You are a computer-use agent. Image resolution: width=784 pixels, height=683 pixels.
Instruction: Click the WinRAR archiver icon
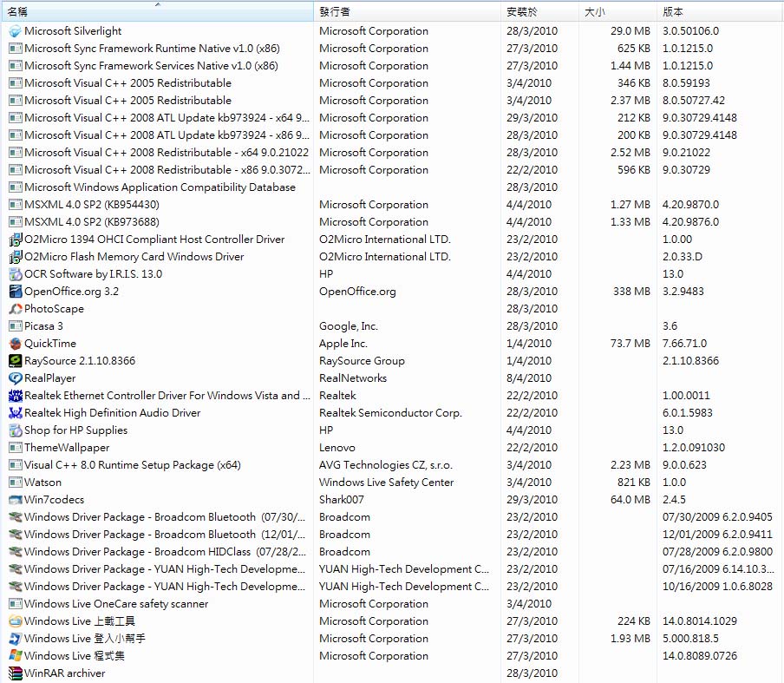pos(15,673)
